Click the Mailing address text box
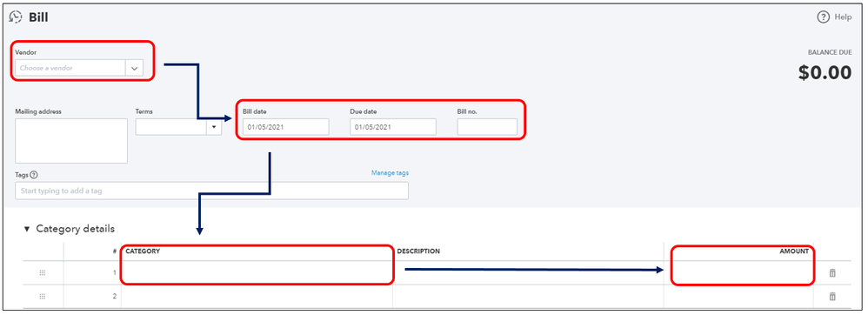Screen dimensions: 868x315 pos(71,141)
